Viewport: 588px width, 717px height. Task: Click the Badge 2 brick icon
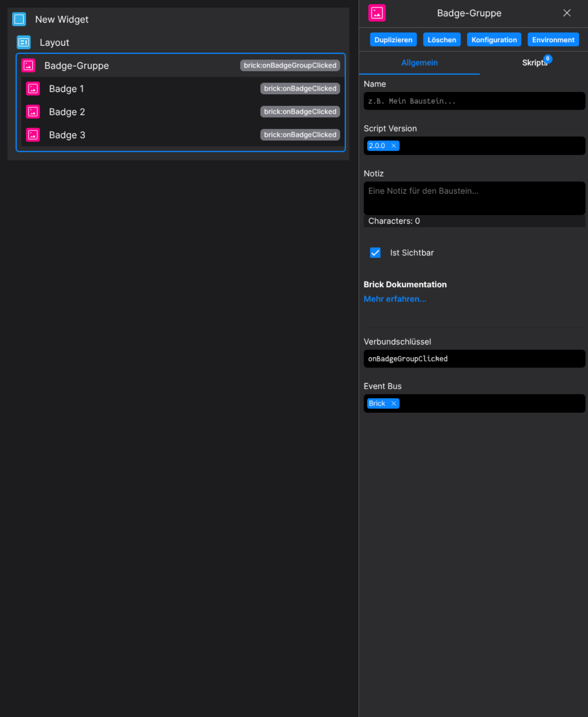coord(33,111)
